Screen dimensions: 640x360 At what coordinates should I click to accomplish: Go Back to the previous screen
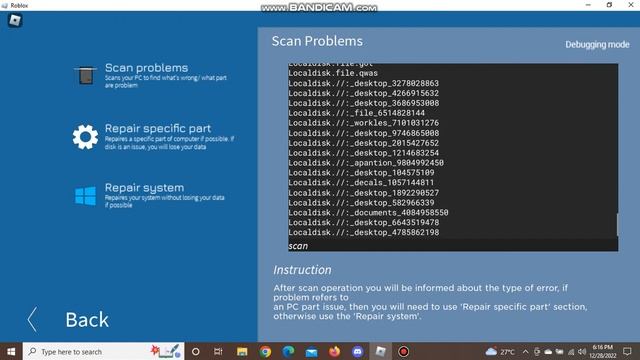click(x=87, y=320)
